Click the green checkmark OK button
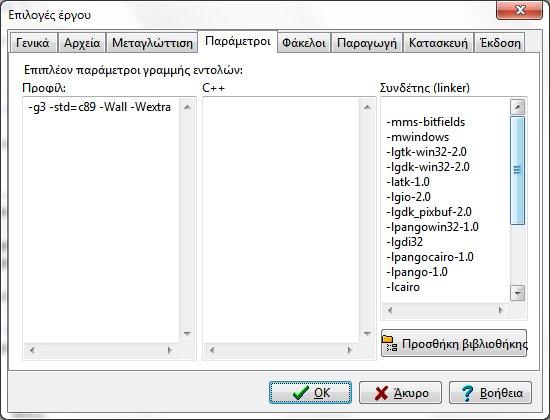Viewport: 550px width, 420px height. 310,393
